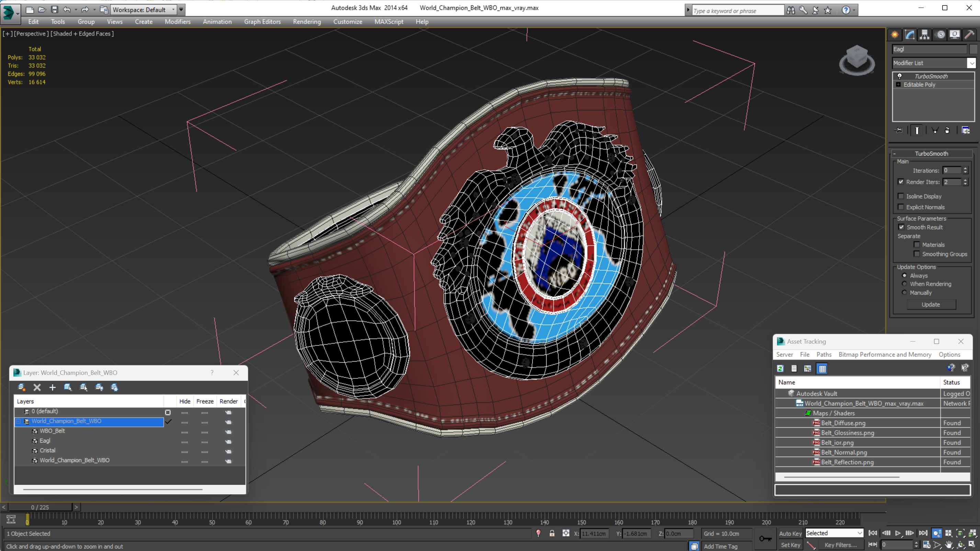Click the Undo arrow icon
Image resolution: width=980 pixels, height=551 pixels.
pyautogui.click(x=67, y=10)
